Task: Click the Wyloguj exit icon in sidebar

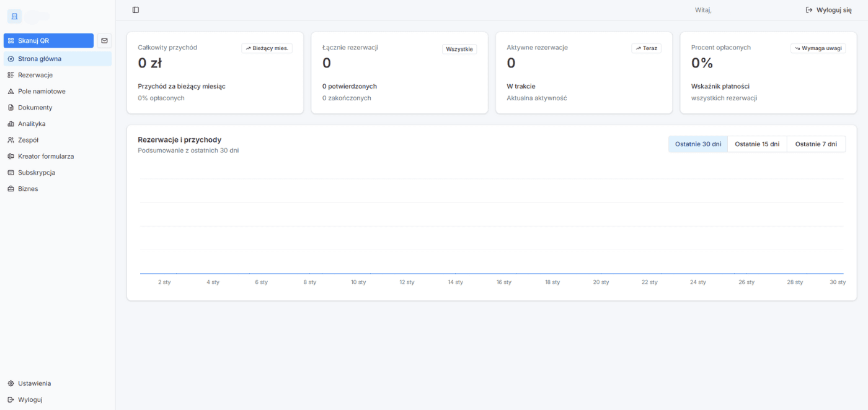Action: pyautogui.click(x=11, y=399)
